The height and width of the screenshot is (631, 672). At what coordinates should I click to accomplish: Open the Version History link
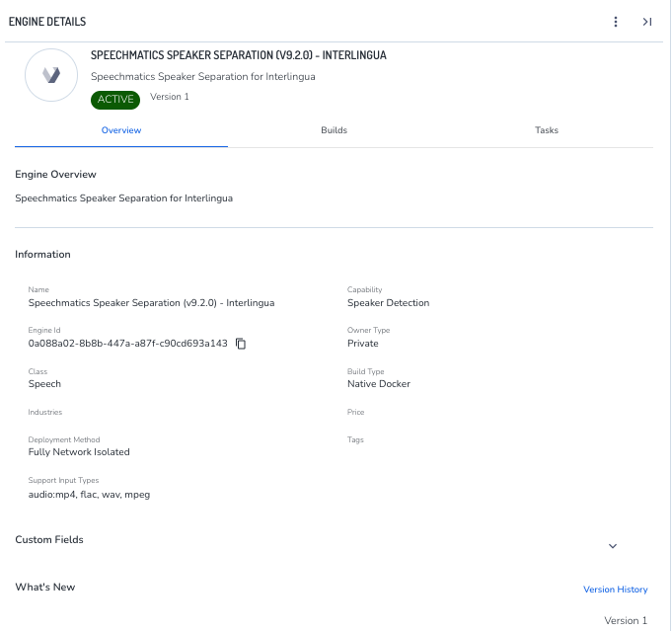(x=615, y=590)
